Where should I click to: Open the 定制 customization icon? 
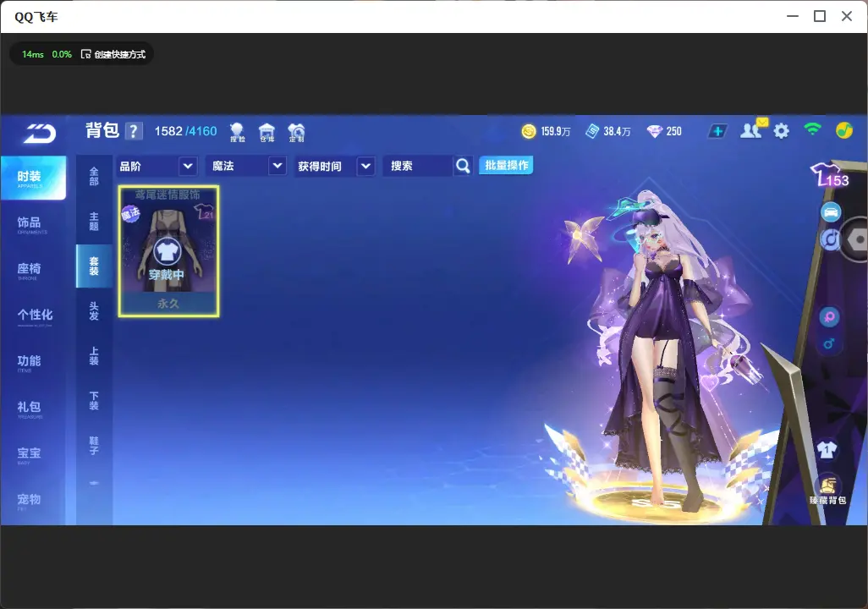[x=296, y=132]
